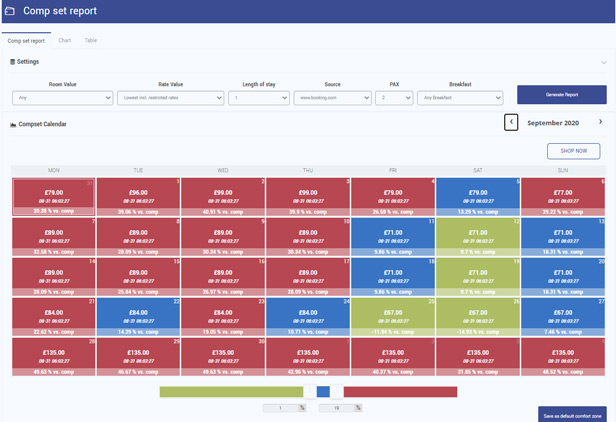This screenshot has width=616, height=422.
Task: Advance to next month with right arrow
Action: pos(600,122)
